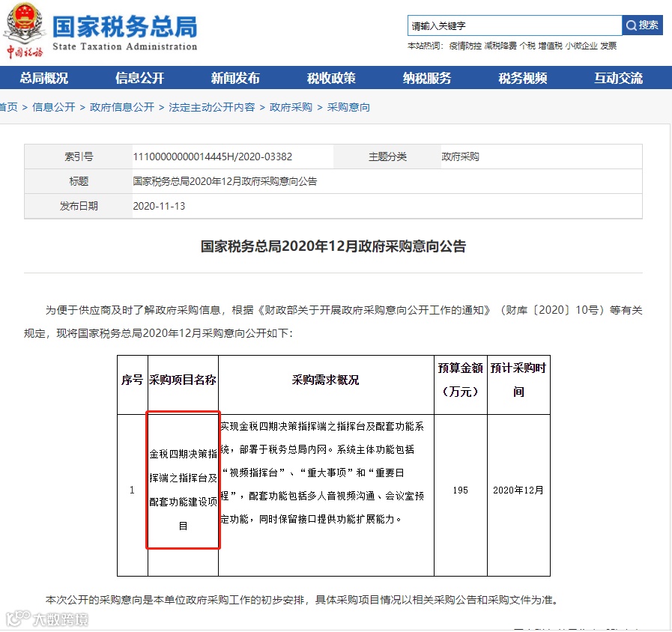Click the 索引号 label cell

79,157
